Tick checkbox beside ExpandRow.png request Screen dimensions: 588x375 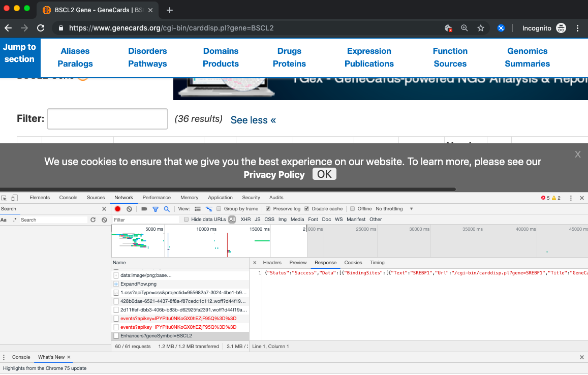[116, 284]
